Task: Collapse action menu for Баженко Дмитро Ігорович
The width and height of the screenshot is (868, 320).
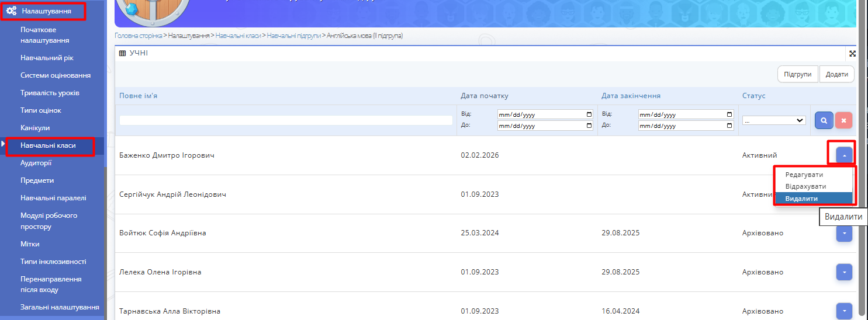Action: [x=844, y=155]
